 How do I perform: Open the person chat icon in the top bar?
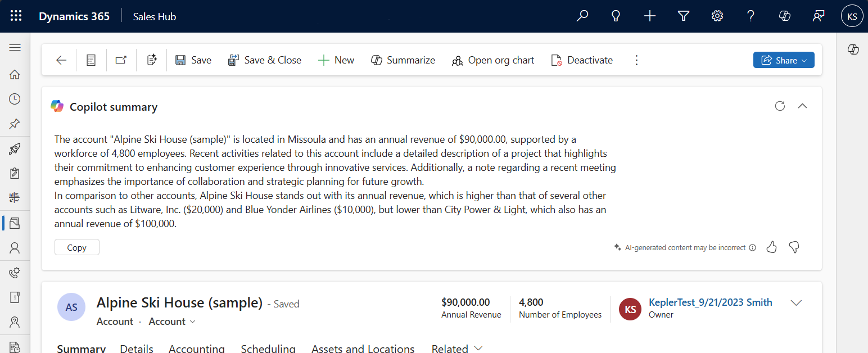click(x=819, y=16)
